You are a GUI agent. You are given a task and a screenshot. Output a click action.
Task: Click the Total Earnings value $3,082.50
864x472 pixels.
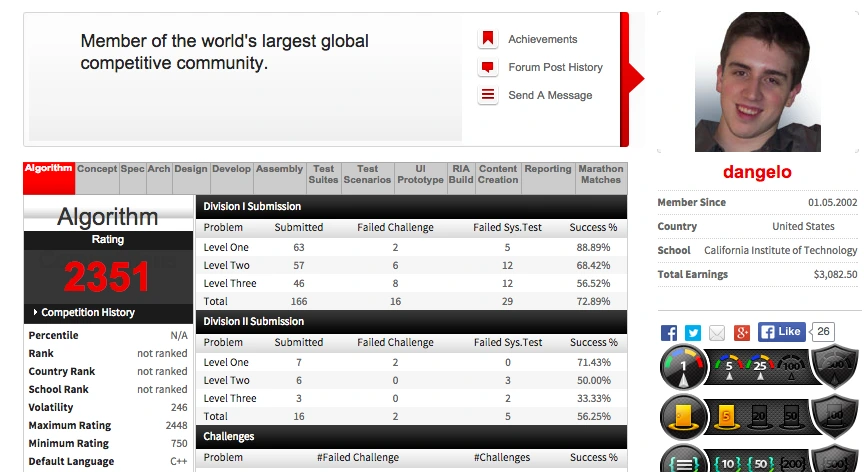pos(835,274)
